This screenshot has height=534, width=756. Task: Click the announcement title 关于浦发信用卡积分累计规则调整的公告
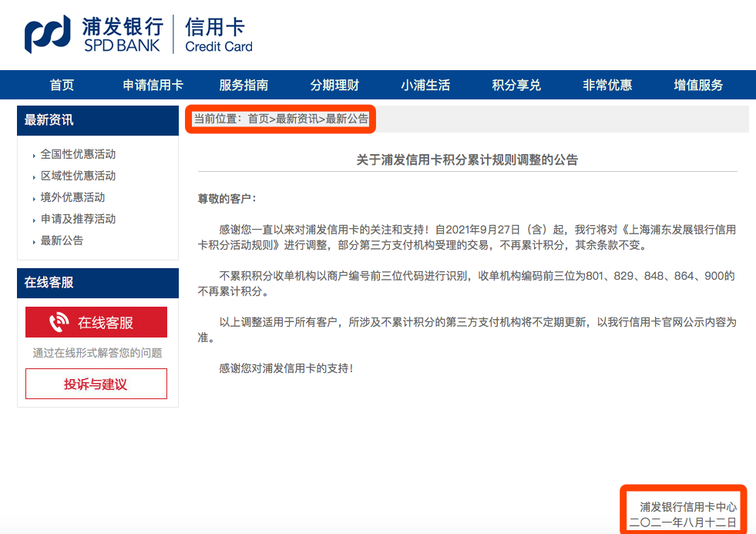pos(467,160)
